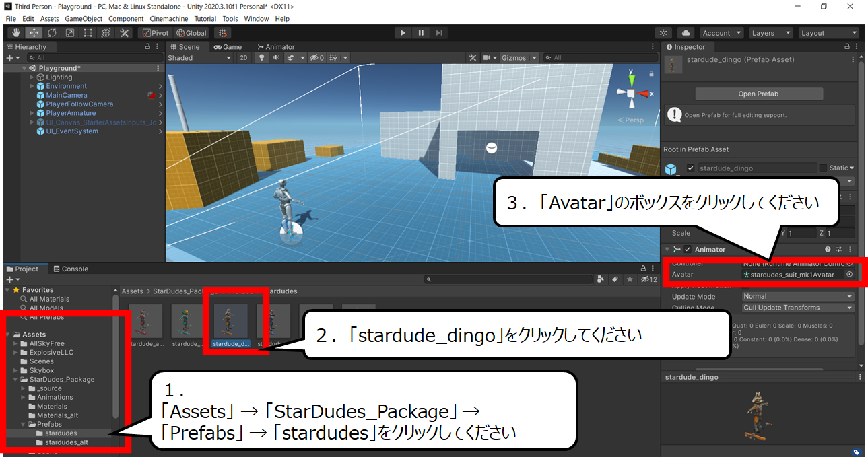Viewport: 868px width, 457px height.
Task: Open Update Mode Normal dropdown
Action: (x=798, y=296)
